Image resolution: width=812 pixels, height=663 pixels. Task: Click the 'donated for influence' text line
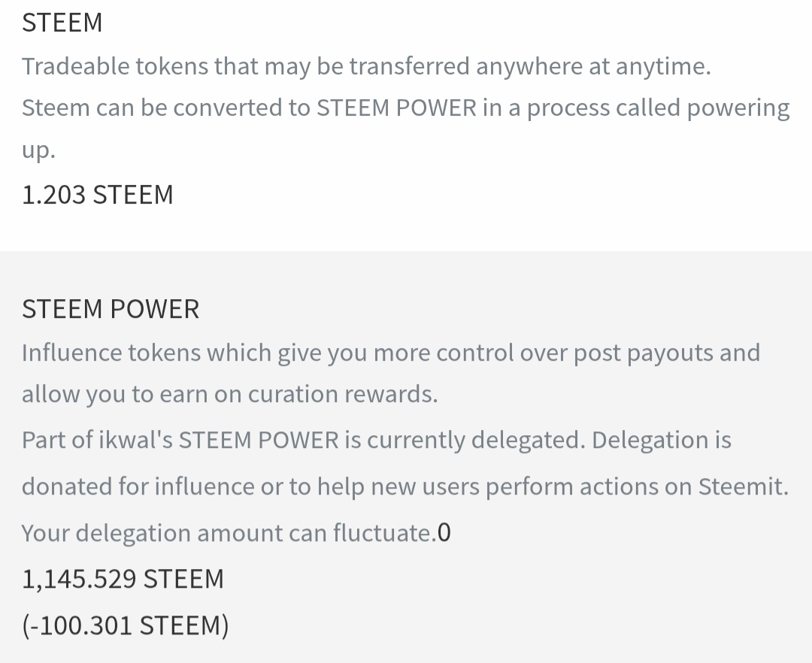click(x=405, y=487)
